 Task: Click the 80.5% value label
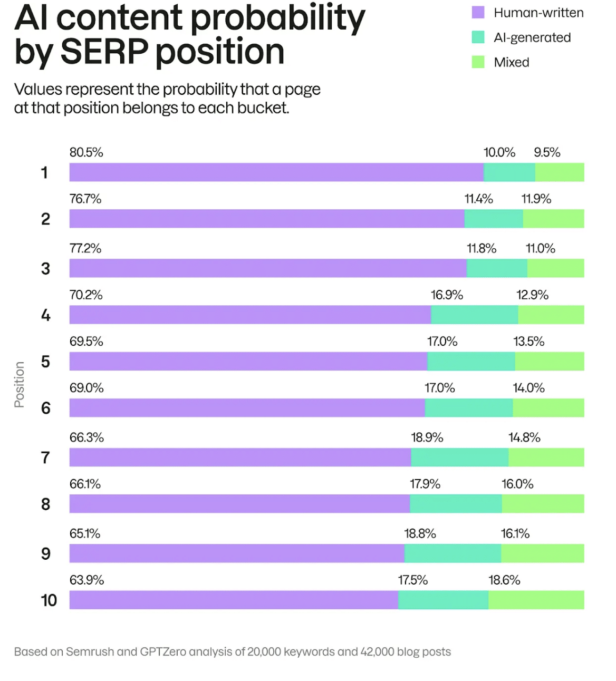pyautogui.click(x=86, y=152)
